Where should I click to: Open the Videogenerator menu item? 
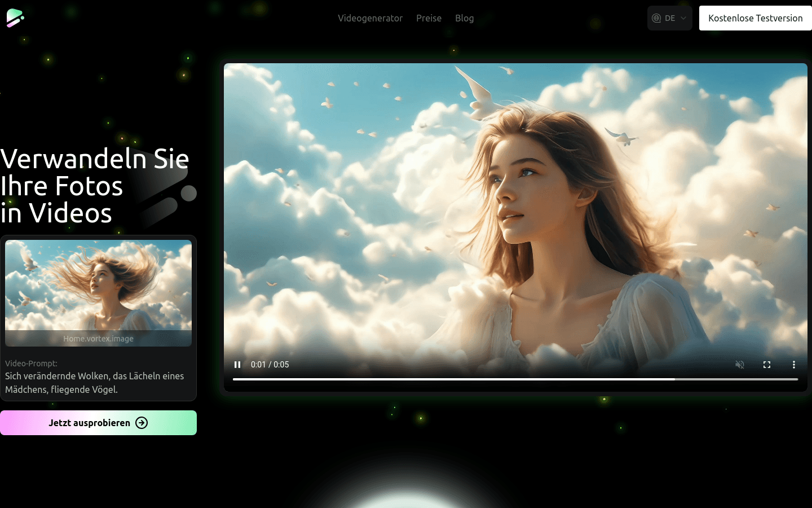coord(370,18)
